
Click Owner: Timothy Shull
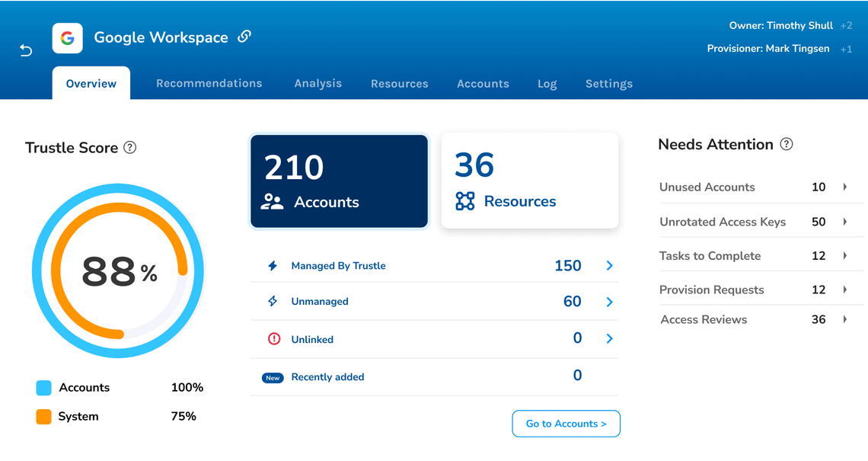coord(780,25)
